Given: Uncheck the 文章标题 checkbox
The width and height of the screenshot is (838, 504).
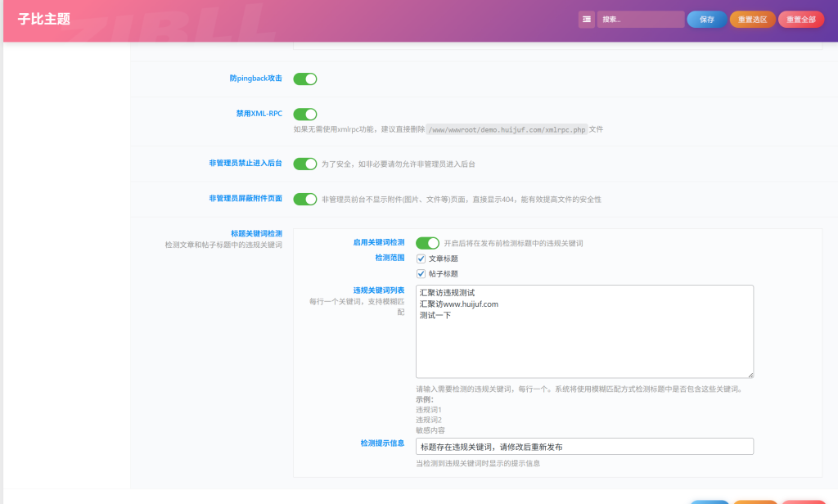Looking at the screenshot, I should pos(421,259).
